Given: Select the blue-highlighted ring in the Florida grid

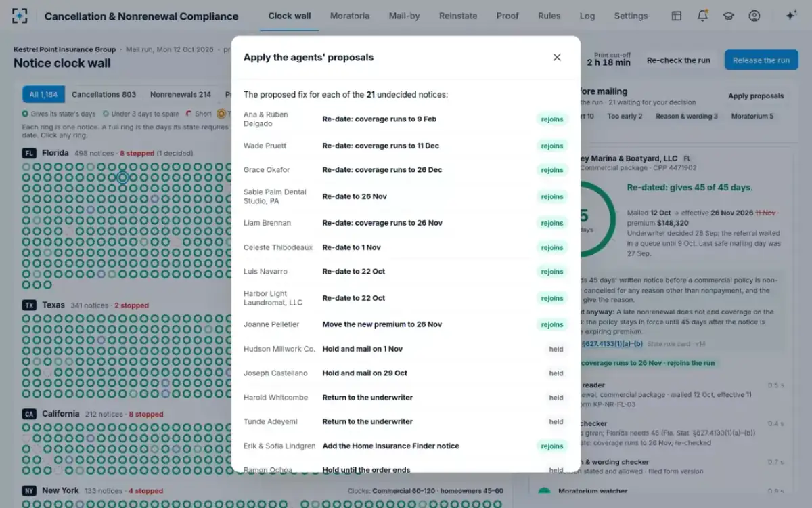Looking at the screenshot, I should coord(122,177).
